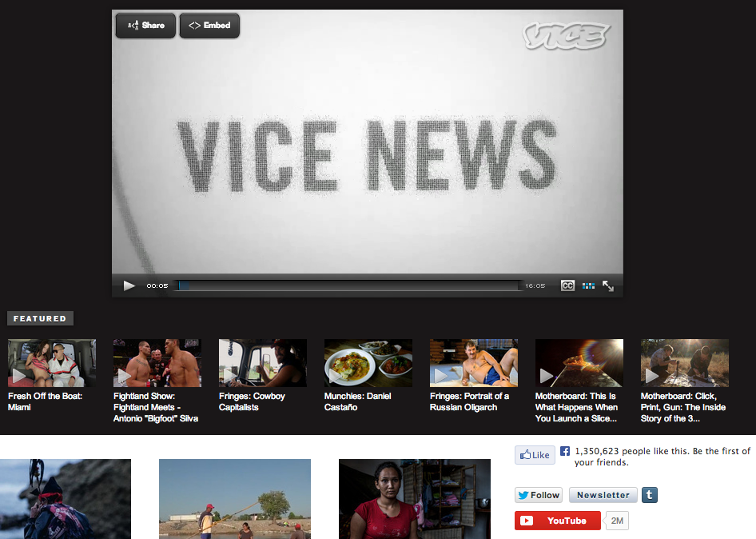Screen dimensions: 756x539
Task: Play the Fightland Show thumbnail
Action: coord(157,363)
